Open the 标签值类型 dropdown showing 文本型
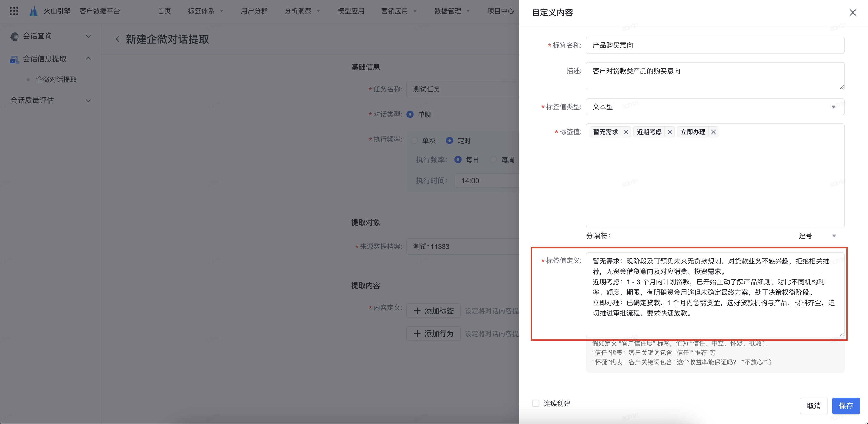The image size is (868, 424). point(715,107)
